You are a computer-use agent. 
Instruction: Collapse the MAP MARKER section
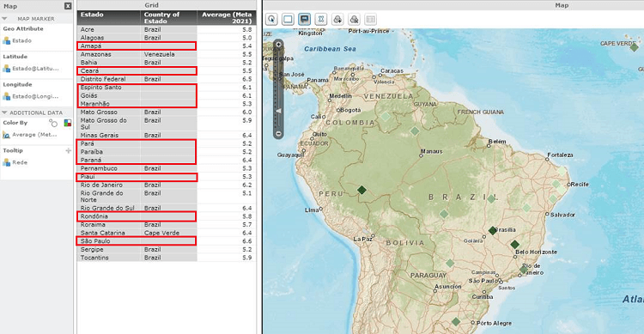4,19
